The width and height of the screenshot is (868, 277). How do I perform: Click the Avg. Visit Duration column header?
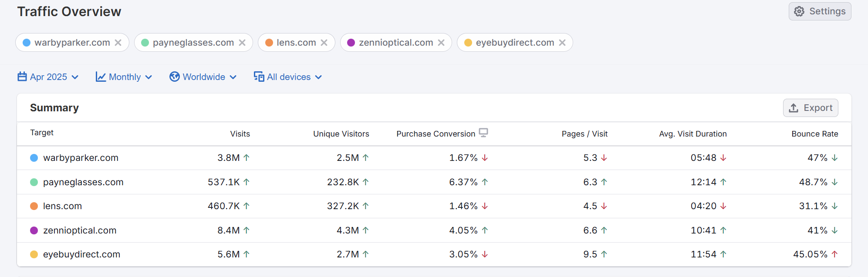tap(693, 134)
